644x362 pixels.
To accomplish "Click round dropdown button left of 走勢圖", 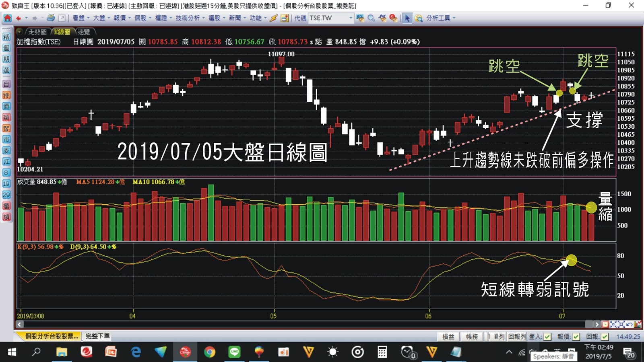I will [19, 31].
